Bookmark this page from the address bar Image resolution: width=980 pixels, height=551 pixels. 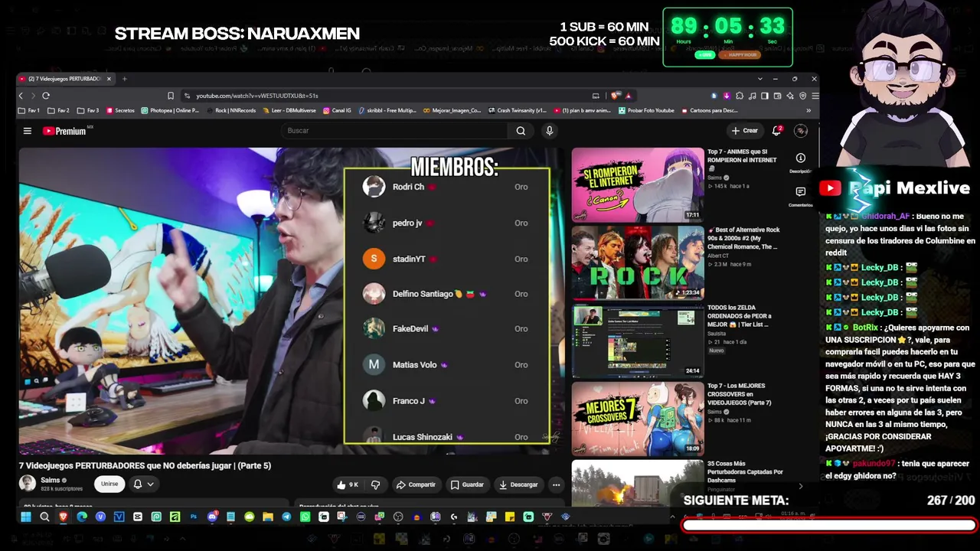(x=171, y=96)
